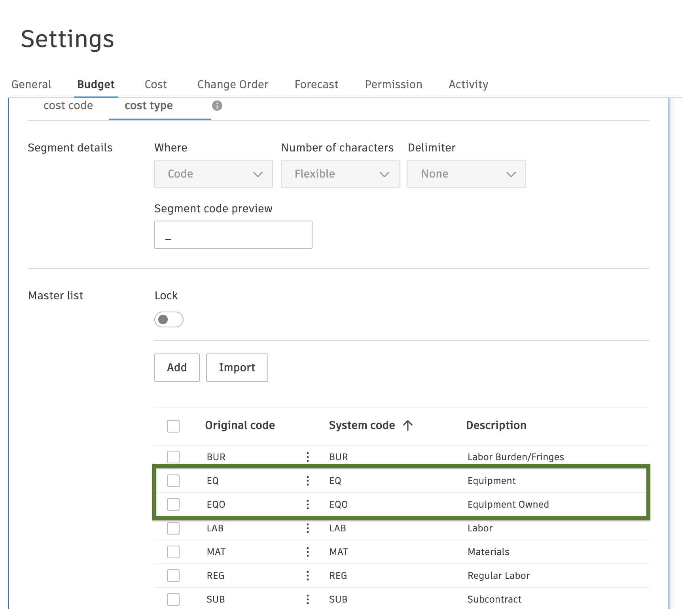682x616 pixels.
Task: Click the Labor description cell
Action: pos(480,528)
